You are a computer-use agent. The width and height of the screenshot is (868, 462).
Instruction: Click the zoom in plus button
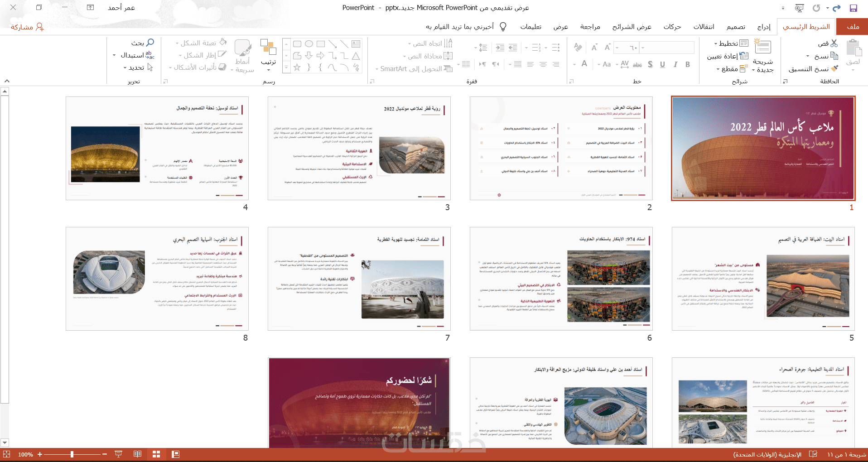(40, 454)
